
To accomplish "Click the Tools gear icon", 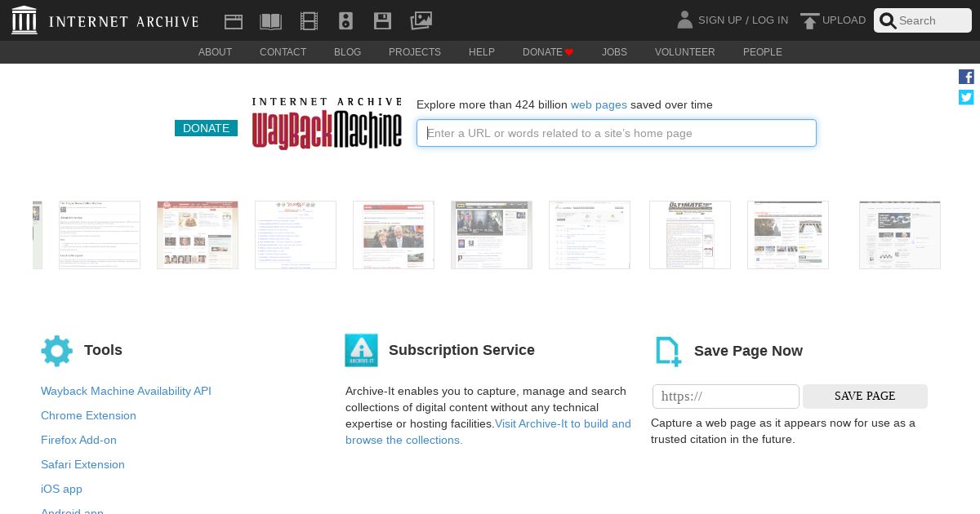I will [x=56, y=351].
